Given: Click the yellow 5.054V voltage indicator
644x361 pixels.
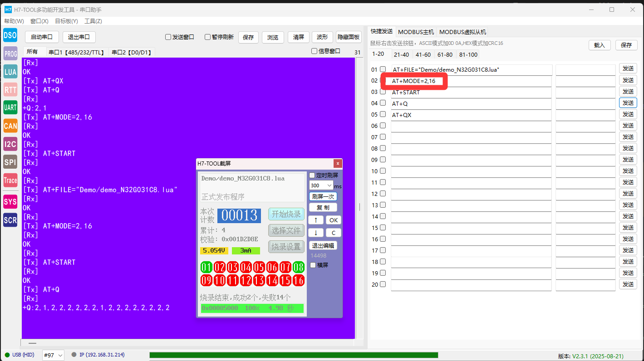Looking at the screenshot, I should [214, 250].
